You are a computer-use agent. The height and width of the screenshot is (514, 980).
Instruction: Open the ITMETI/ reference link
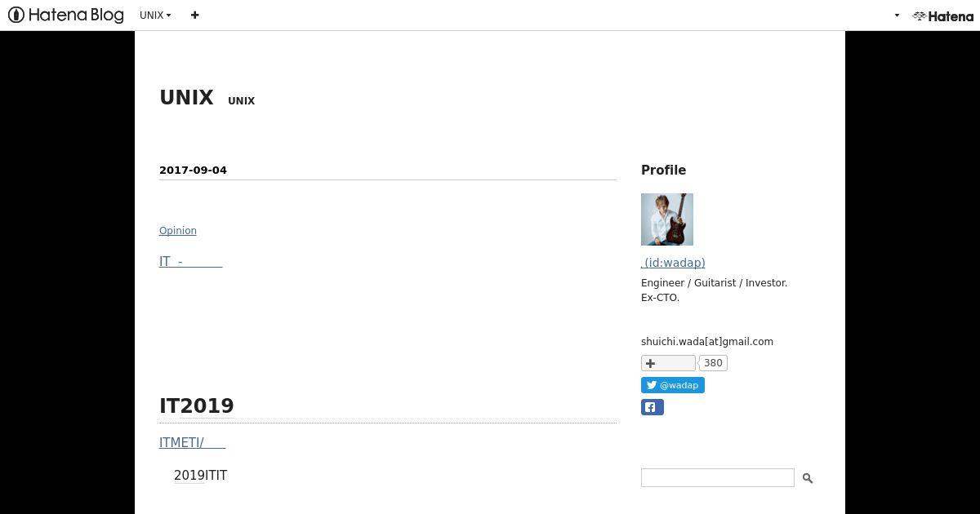point(192,442)
